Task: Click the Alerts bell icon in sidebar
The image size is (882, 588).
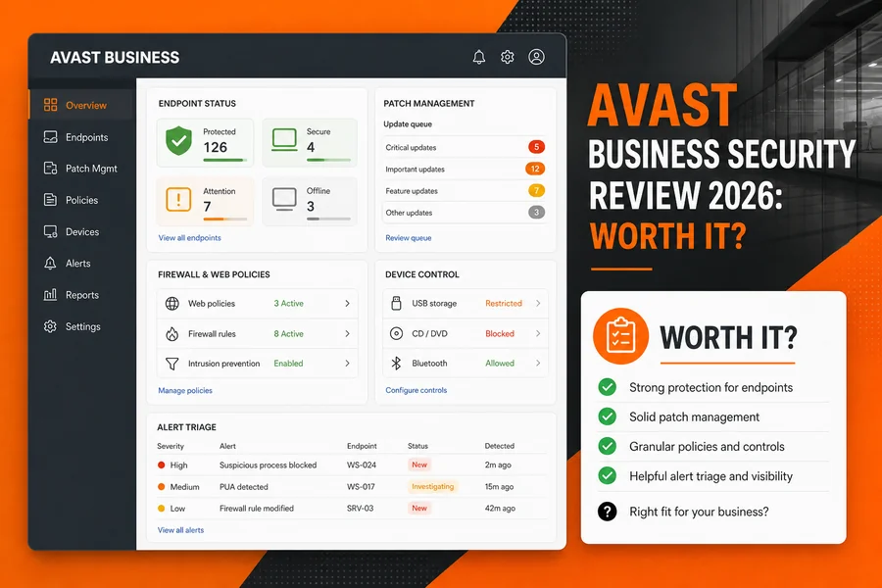Action: [51, 263]
